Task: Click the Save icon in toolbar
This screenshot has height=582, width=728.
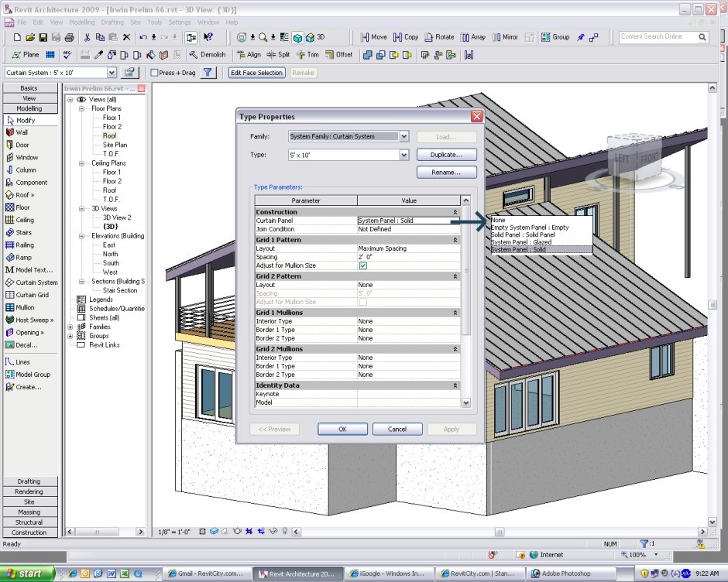Action: coord(43,37)
